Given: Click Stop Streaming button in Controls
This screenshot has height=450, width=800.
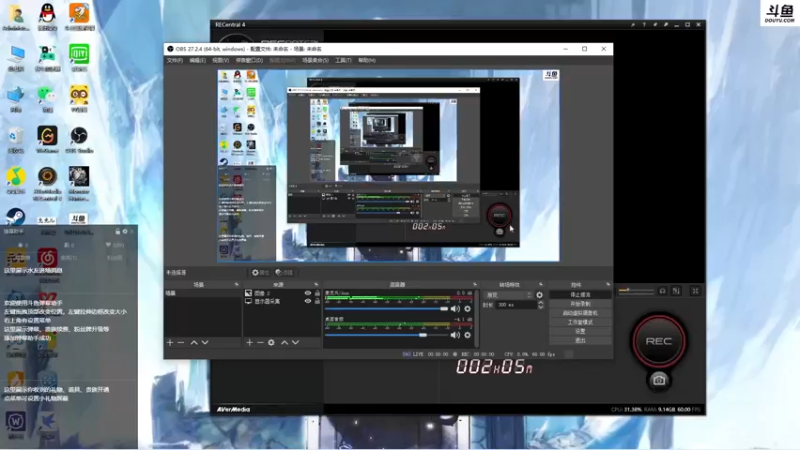Looking at the screenshot, I should 580,295.
